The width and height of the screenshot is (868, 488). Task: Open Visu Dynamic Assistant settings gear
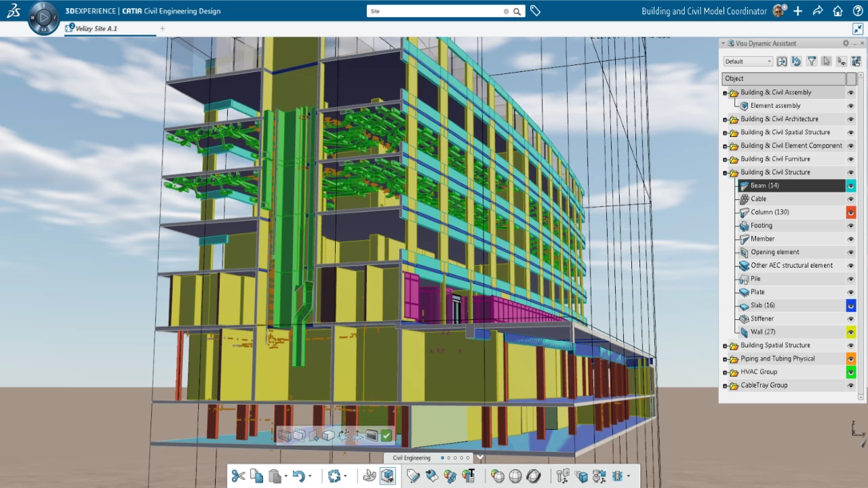(845, 43)
